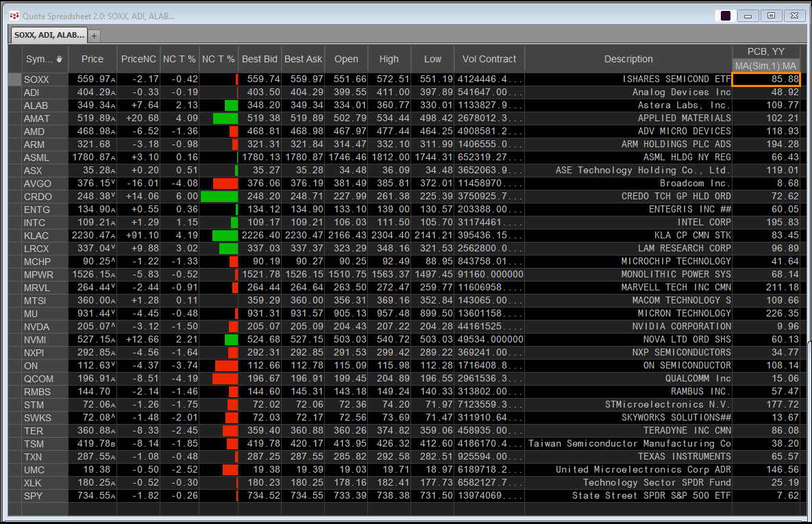Screen dimensions: 812x524
Task: Click the MU PCB value 226.35
Action: [766, 314]
